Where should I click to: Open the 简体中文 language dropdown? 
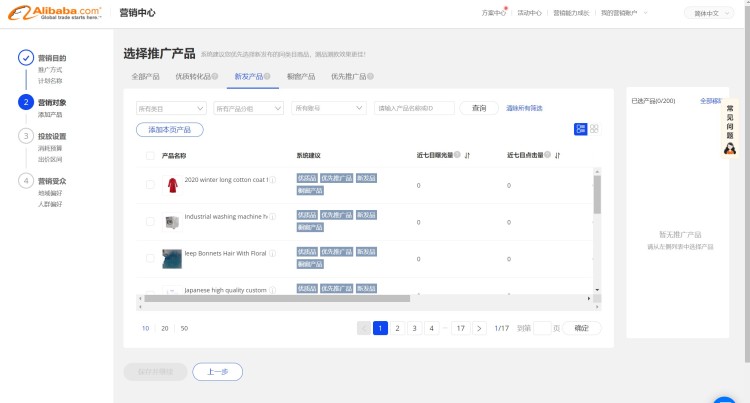708,13
